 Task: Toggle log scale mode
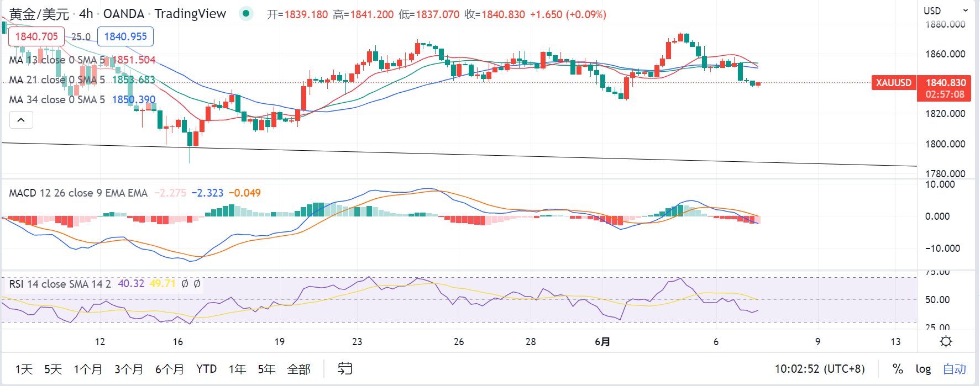click(923, 369)
